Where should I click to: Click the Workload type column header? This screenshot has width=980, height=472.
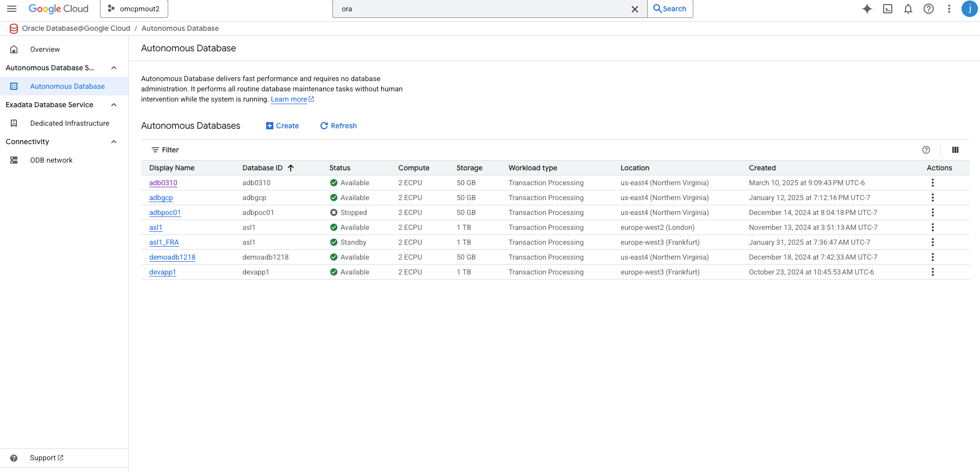[533, 168]
